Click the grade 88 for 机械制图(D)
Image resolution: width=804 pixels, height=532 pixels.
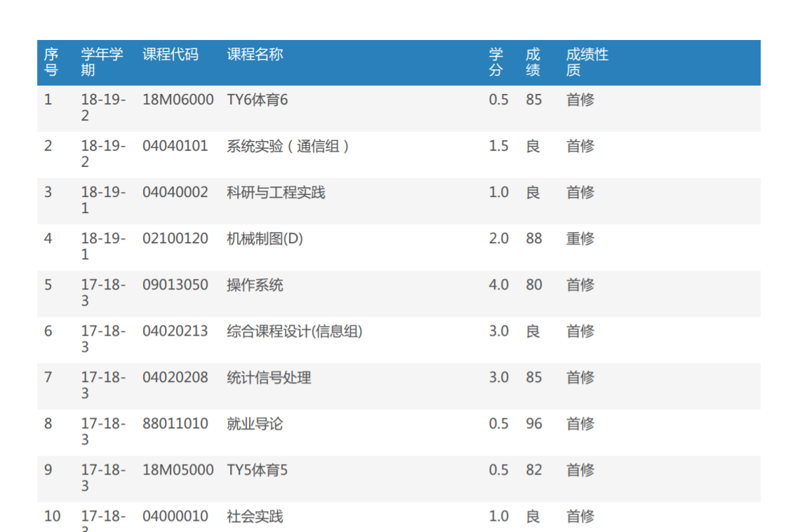[x=534, y=238]
